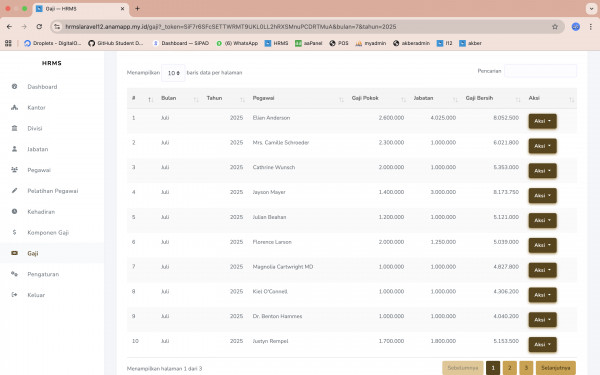Open the tab list chevron in Chrome
600x375 pixels.
click(591, 8)
